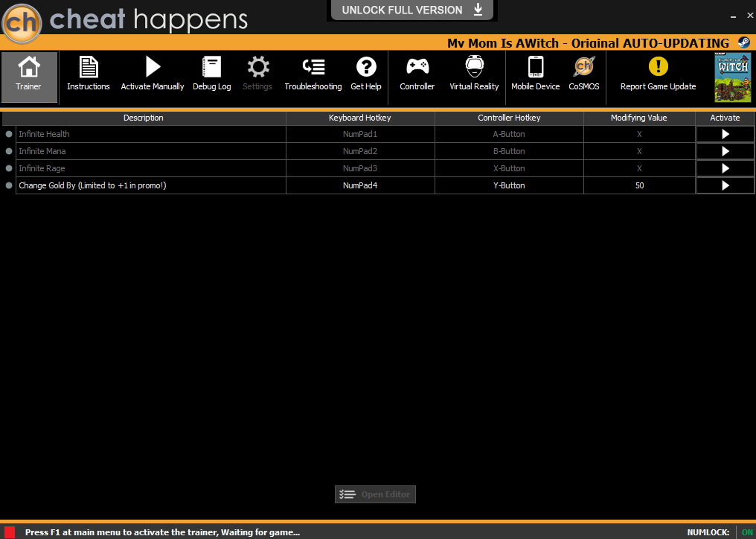Select the Y-Button controller hotkey cell
The height and width of the screenshot is (539, 756).
tap(509, 186)
